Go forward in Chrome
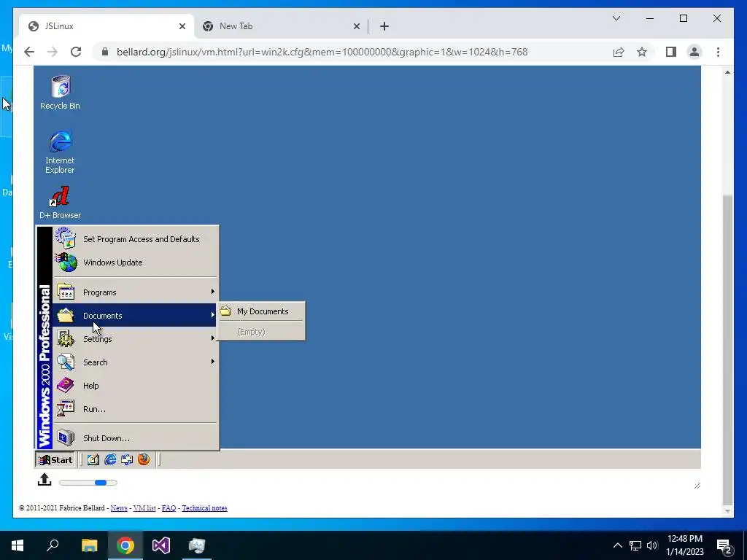This screenshot has height=560, width=747. tap(53, 52)
